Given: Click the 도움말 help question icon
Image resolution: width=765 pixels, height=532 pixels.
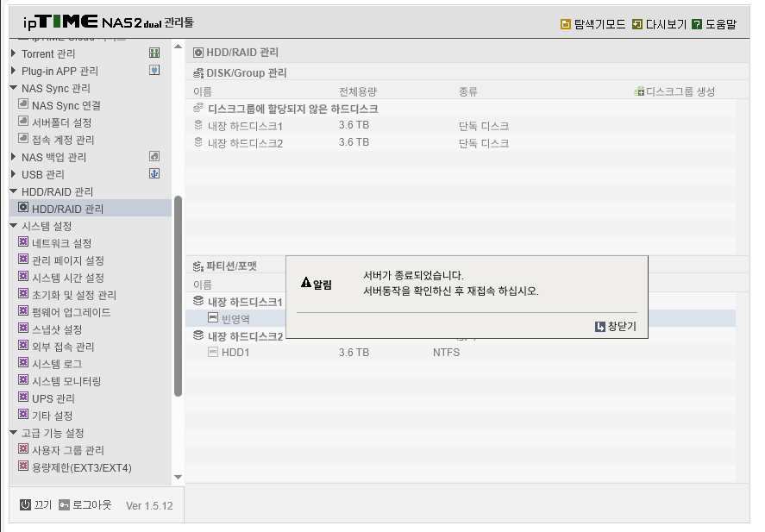Looking at the screenshot, I should click(x=697, y=24).
